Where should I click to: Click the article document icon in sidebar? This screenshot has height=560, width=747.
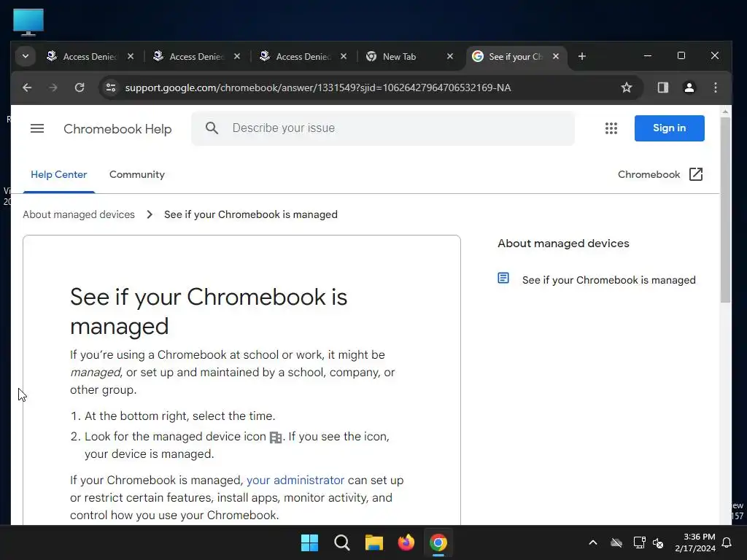point(503,278)
